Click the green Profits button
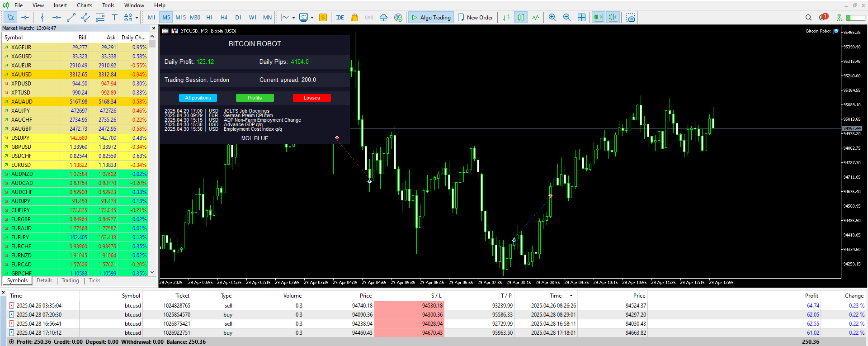The image size is (868, 346). click(x=255, y=98)
